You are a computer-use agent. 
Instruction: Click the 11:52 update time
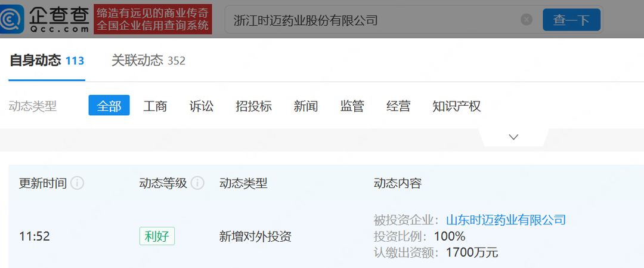(35, 236)
